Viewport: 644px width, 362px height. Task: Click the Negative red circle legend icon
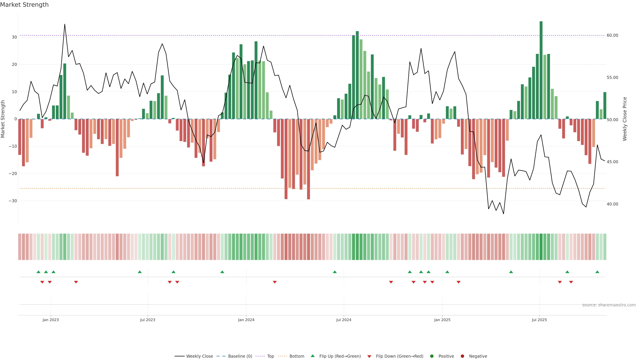click(462, 356)
